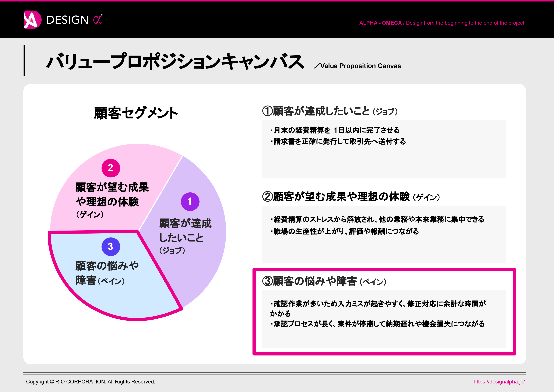The height and width of the screenshot is (392, 554).
Task: Click the pink number 2 circle
Action: (x=111, y=168)
